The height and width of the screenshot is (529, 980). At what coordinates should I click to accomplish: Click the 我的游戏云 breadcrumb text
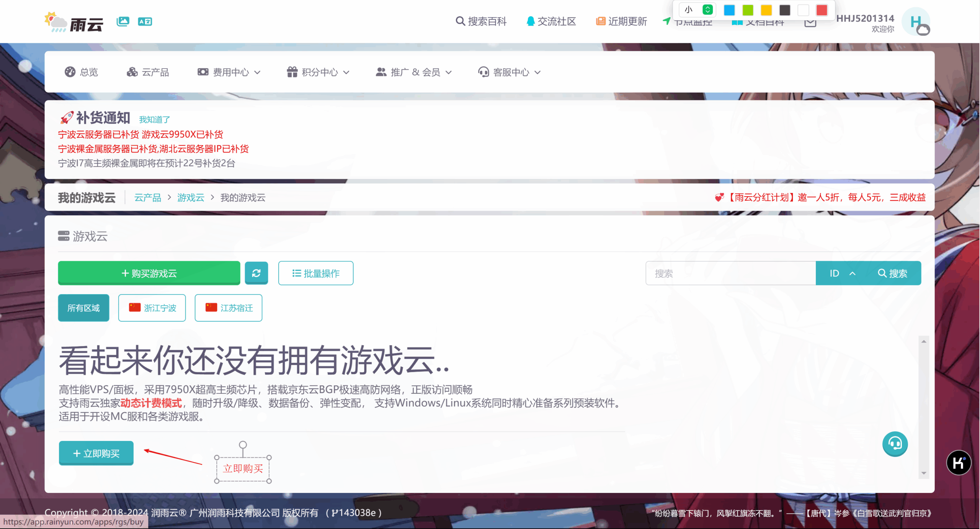(243, 198)
